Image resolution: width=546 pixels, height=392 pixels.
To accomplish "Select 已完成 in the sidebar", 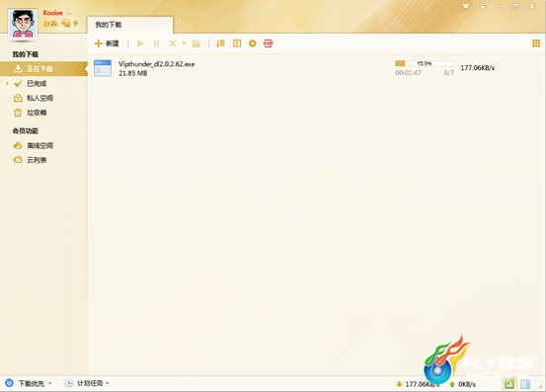I will (x=37, y=84).
